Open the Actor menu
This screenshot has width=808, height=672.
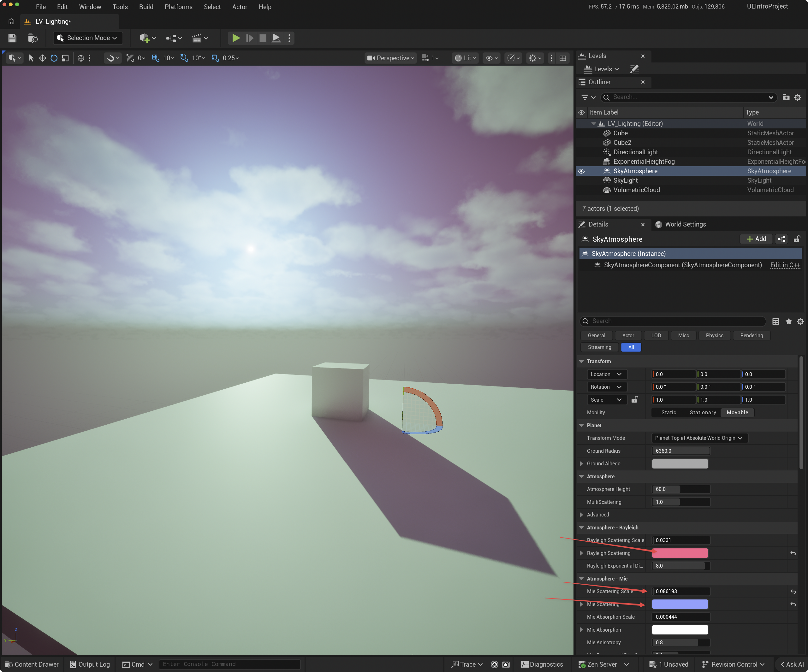(x=239, y=7)
